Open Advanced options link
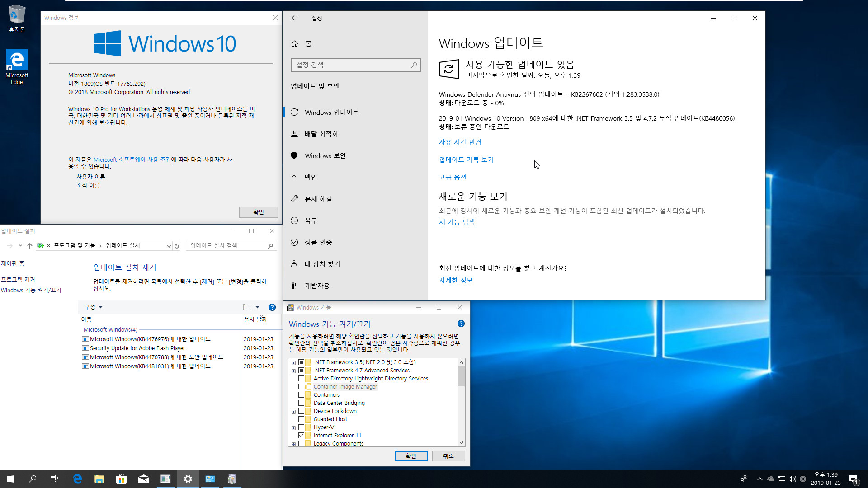The width and height of the screenshot is (868, 488). [x=452, y=178]
